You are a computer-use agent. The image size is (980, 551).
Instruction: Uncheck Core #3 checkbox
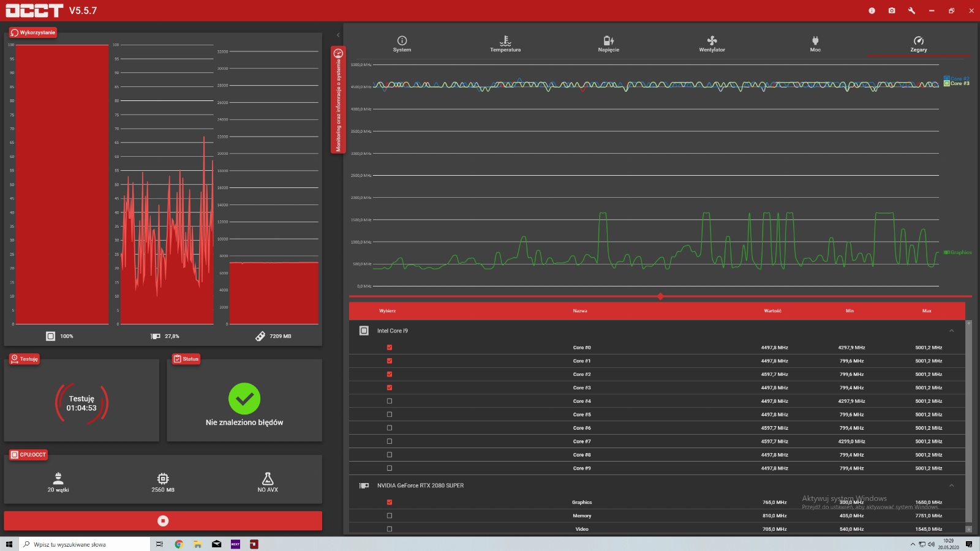tap(390, 388)
